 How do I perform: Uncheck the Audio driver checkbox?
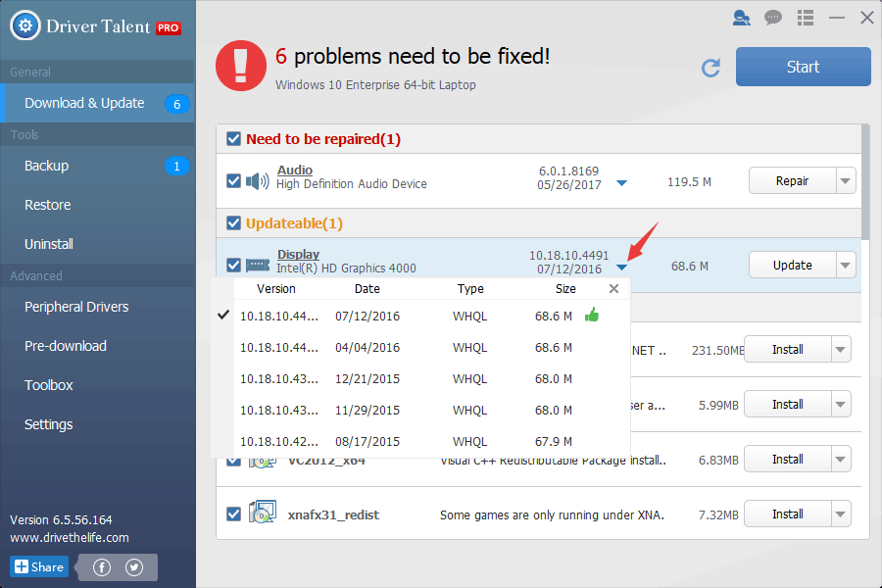[233, 180]
